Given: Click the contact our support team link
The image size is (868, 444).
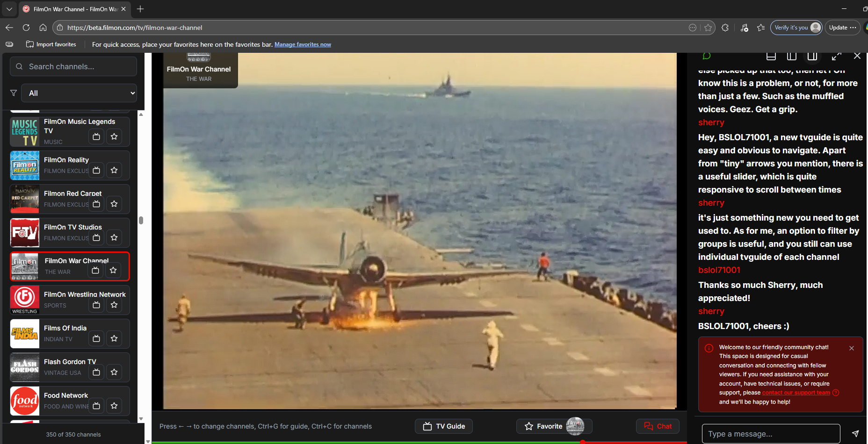Looking at the screenshot, I should [796, 393].
